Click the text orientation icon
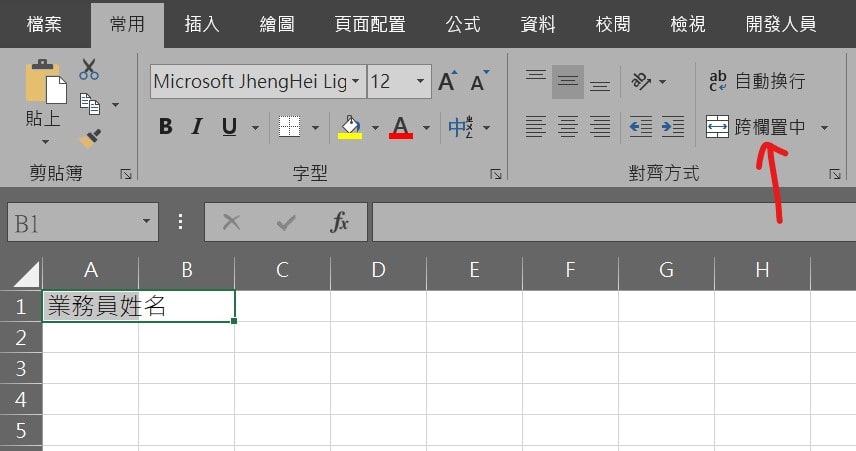The image size is (856, 451). pyautogui.click(x=641, y=81)
